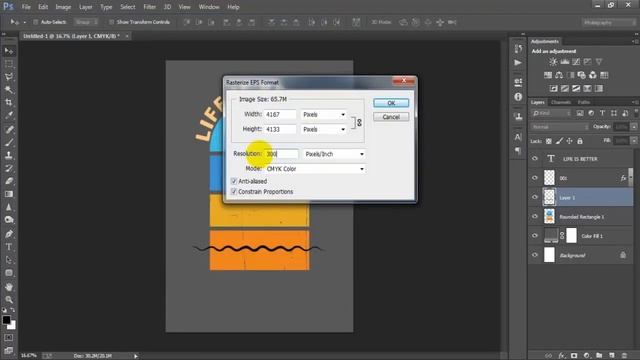Open the Image menu
Screen dimensions: 640x360
tap(63, 7)
